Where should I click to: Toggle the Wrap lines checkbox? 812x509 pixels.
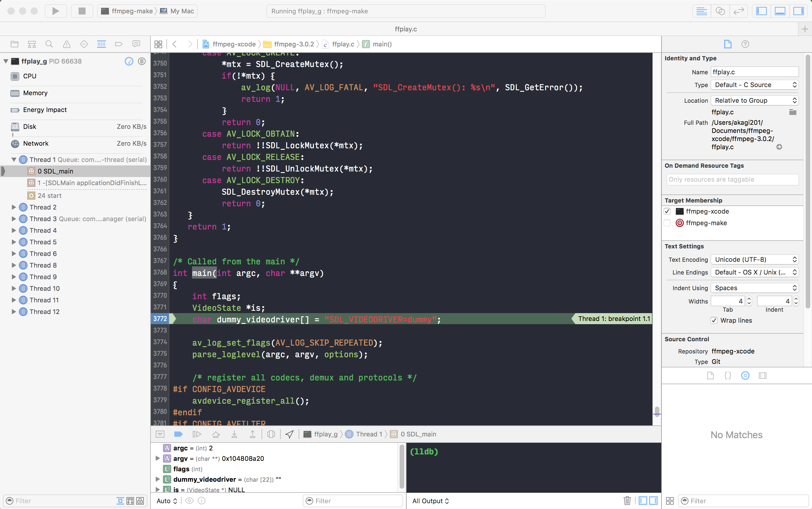[714, 320]
